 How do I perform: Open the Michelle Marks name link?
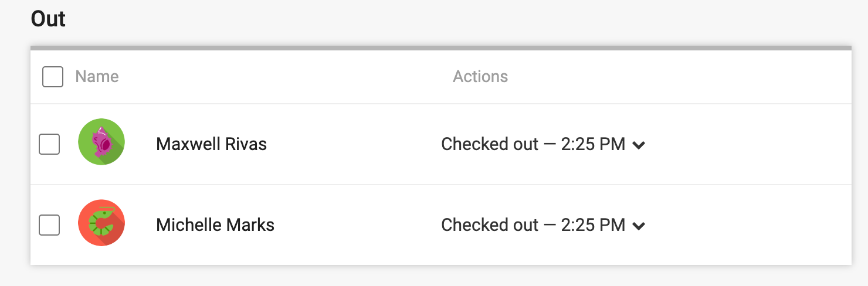coord(215,225)
